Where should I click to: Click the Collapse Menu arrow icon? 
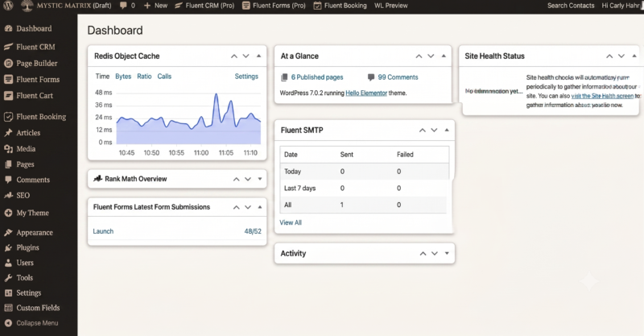click(8, 323)
